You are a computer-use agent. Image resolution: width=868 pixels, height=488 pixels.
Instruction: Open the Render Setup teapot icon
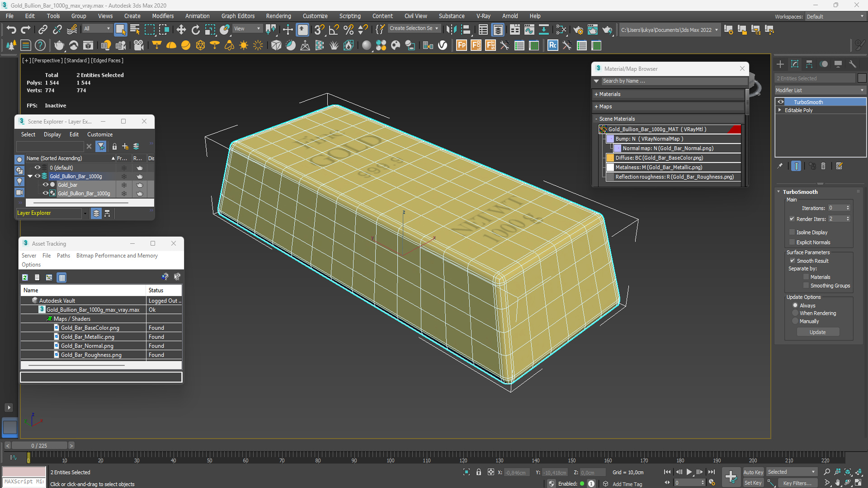point(578,30)
